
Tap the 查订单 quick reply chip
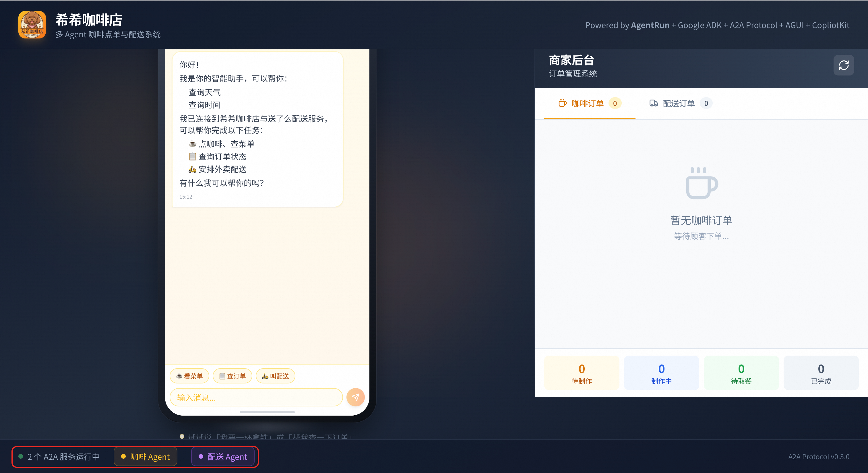tap(232, 376)
